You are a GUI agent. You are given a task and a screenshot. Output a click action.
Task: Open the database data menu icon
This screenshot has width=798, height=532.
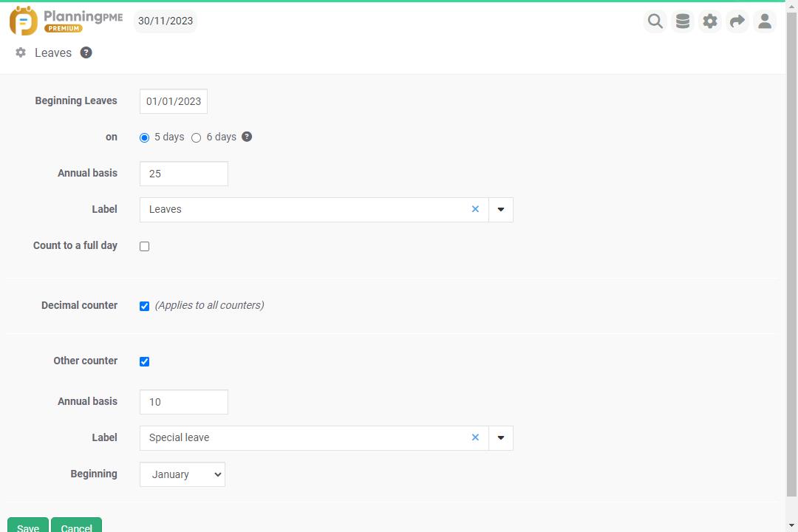pyautogui.click(x=683, y=21)
